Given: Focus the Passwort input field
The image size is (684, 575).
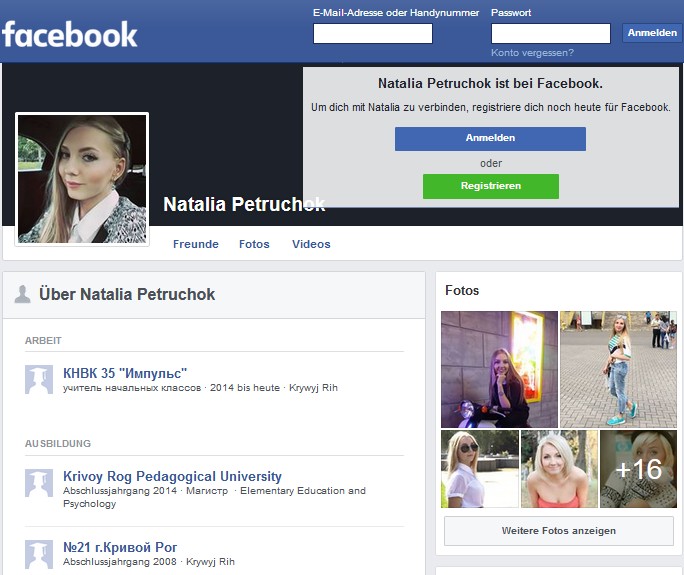Looking at the screenshot, I should pos(551,34).
